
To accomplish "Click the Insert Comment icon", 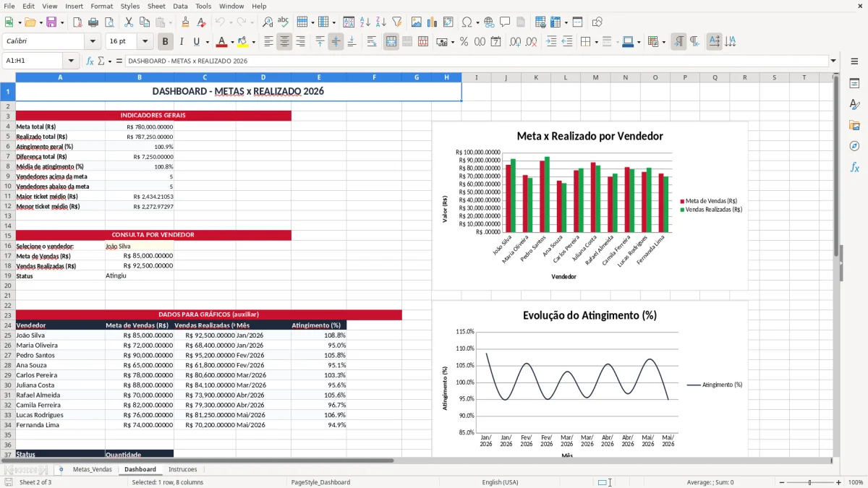I will pos(505,22).
